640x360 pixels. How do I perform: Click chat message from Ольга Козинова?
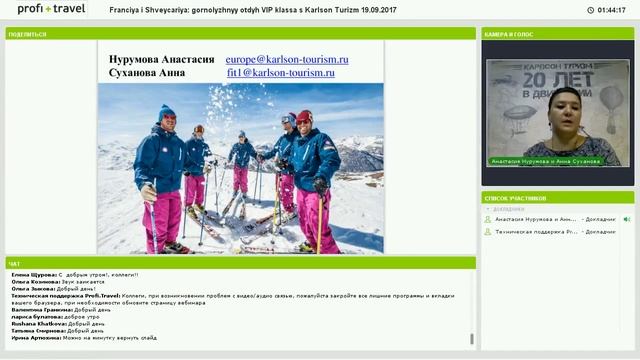[58, 282]
